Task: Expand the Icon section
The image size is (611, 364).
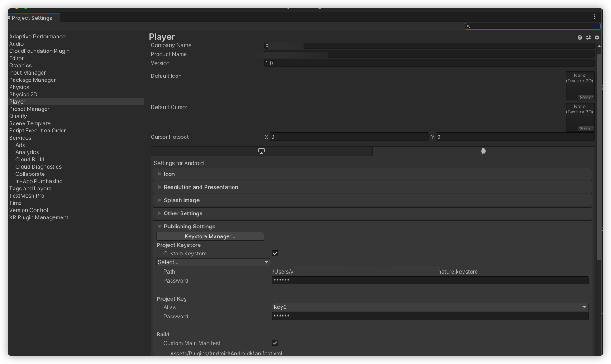Action: click(x=169, y=174)
